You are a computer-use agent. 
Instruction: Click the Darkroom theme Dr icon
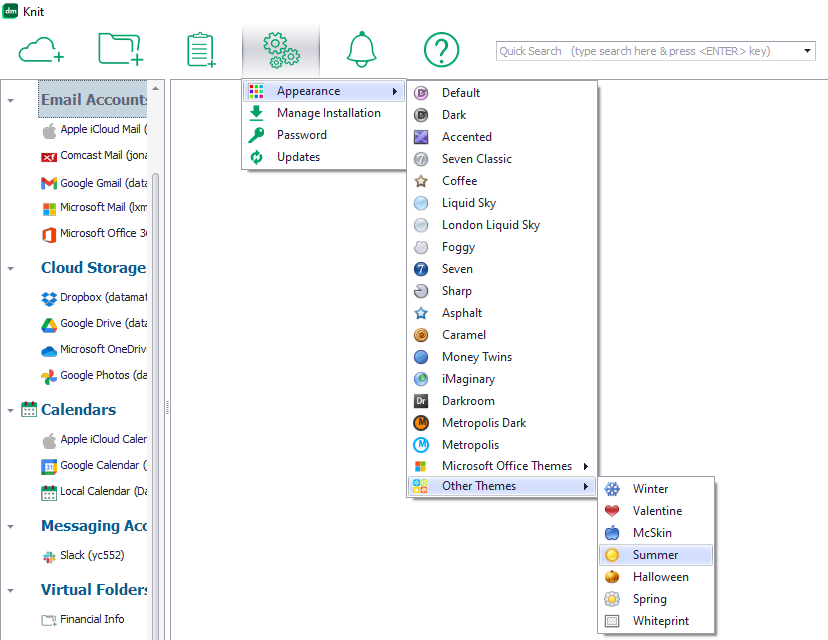click(421, 401)
